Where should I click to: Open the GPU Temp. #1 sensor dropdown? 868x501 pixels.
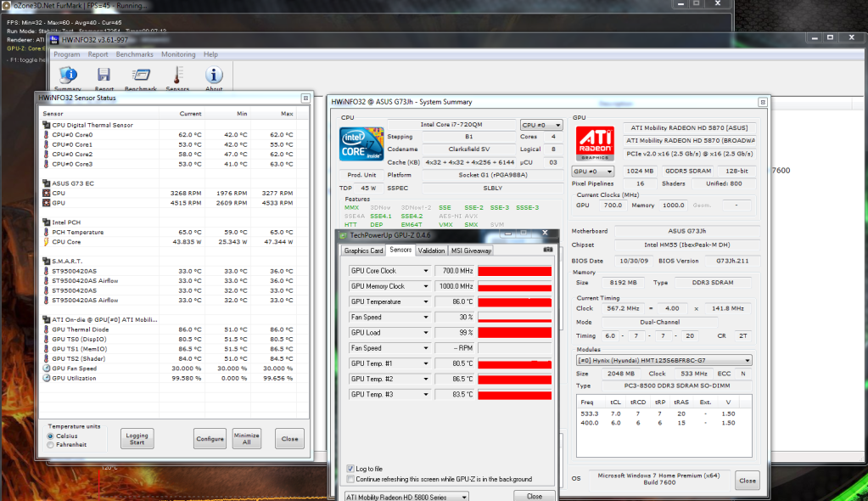pos(426,364)
